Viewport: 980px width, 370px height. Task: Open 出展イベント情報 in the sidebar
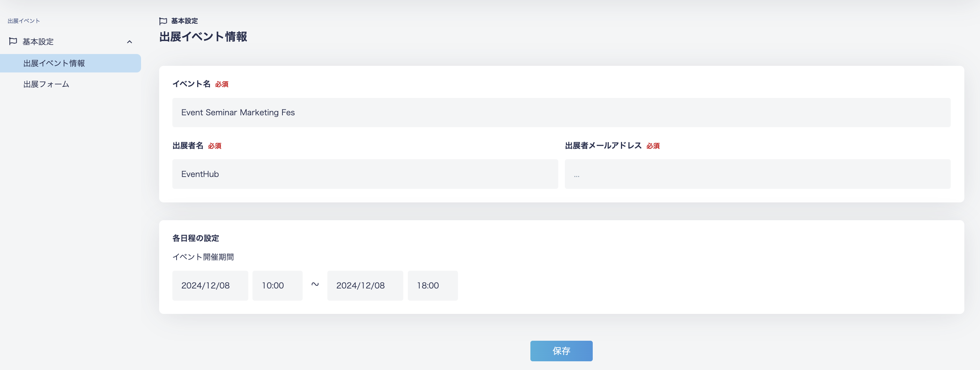point(70,63)
